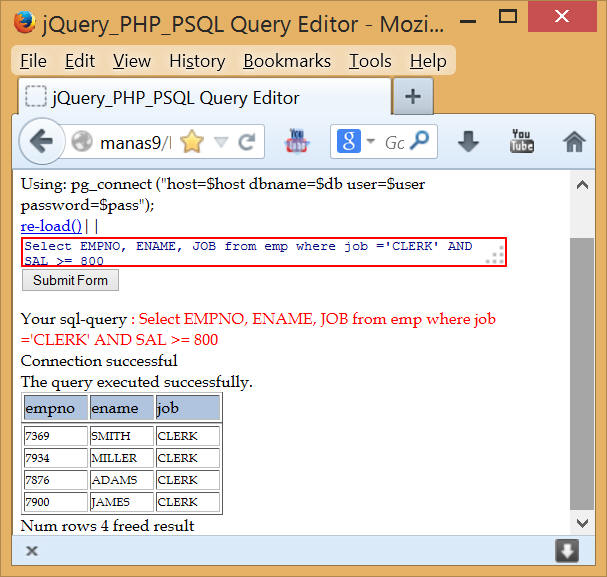607x577 pixels.
Task: Open the Downloads arrow in toolbar
Action: [468, 142]
